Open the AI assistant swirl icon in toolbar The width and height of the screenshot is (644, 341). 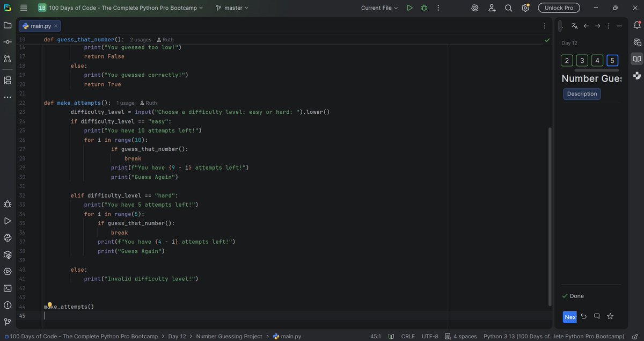point(475,8)
